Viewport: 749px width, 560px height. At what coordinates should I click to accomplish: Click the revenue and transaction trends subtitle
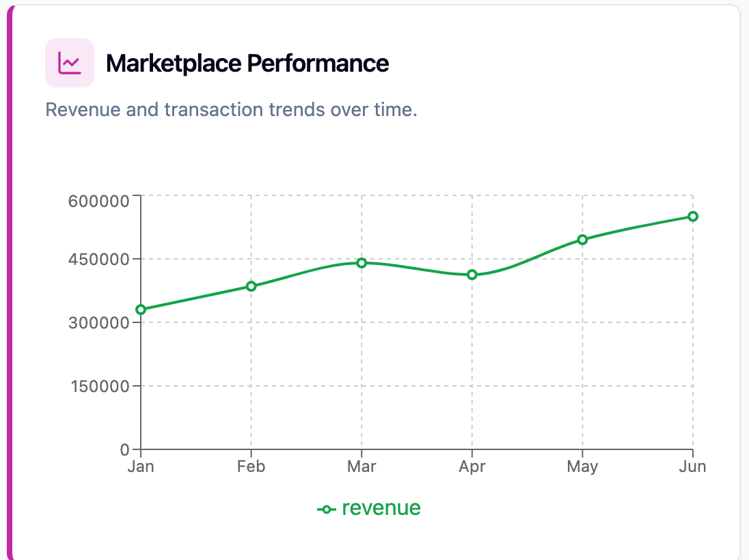click(231, 109)
